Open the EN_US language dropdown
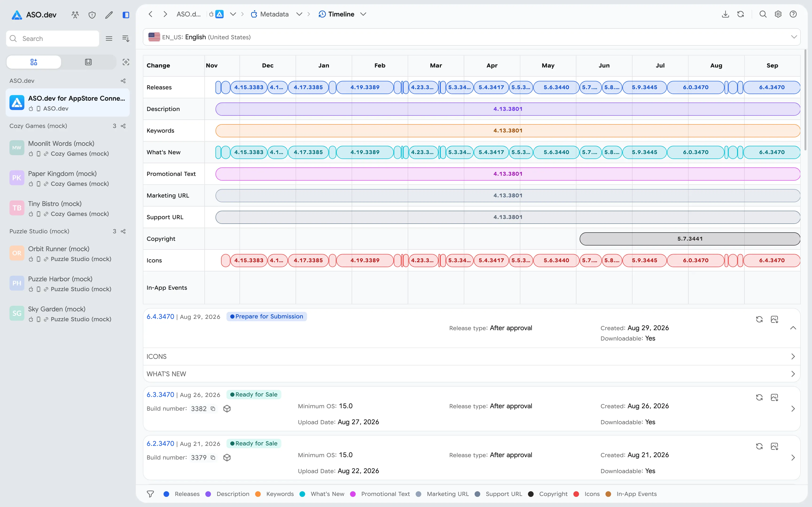The image size is (812, 507). [472, 37]
